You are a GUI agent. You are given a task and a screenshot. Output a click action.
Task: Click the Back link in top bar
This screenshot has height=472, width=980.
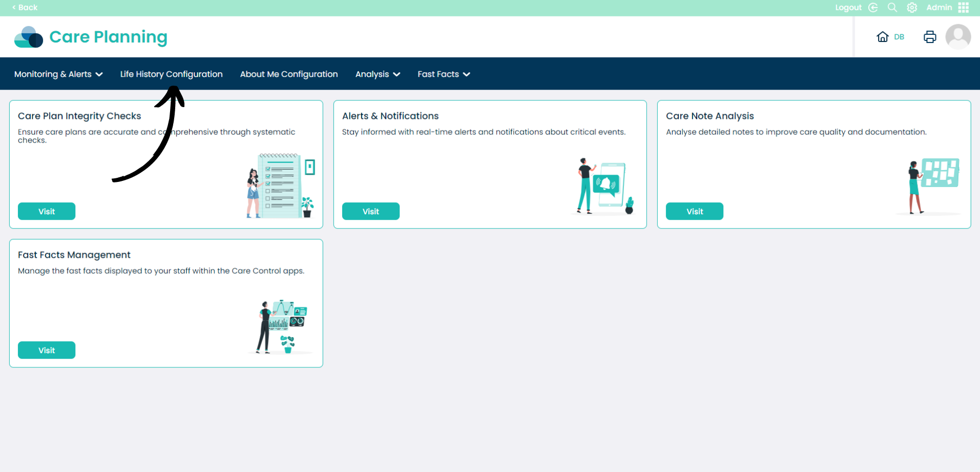[25, 7]
